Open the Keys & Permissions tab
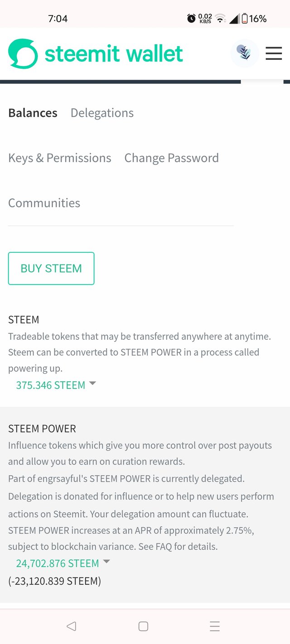The image size is (290, 644). tap(60, 158)
